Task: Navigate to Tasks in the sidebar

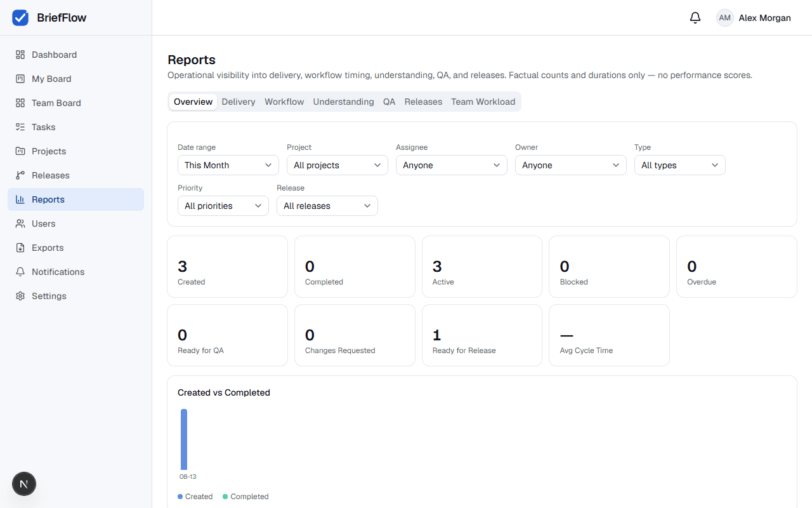Action: point(76,127)
